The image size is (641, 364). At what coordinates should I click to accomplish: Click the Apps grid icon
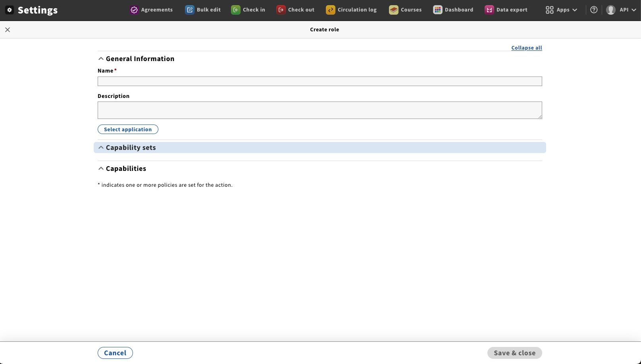click(x=550, y=10)
